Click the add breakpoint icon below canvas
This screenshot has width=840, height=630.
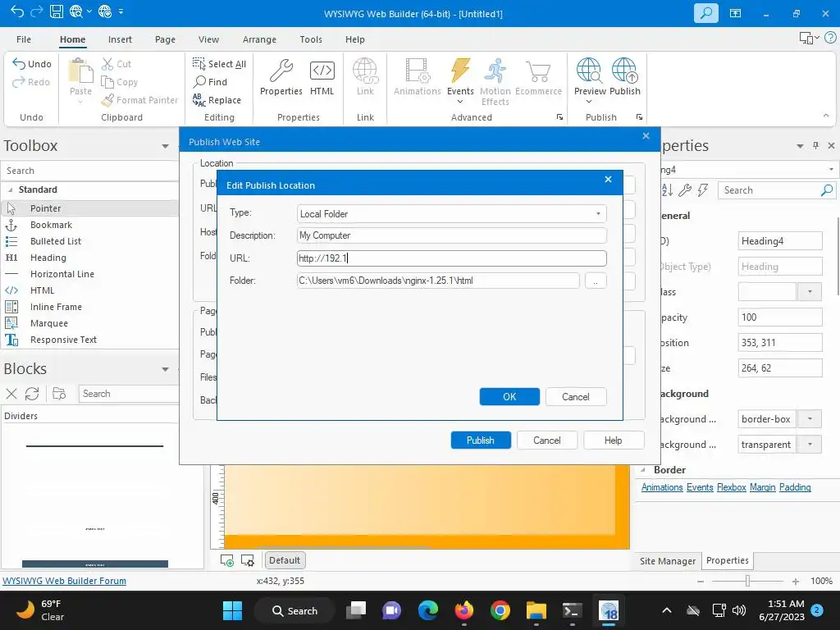pos(227,560)
